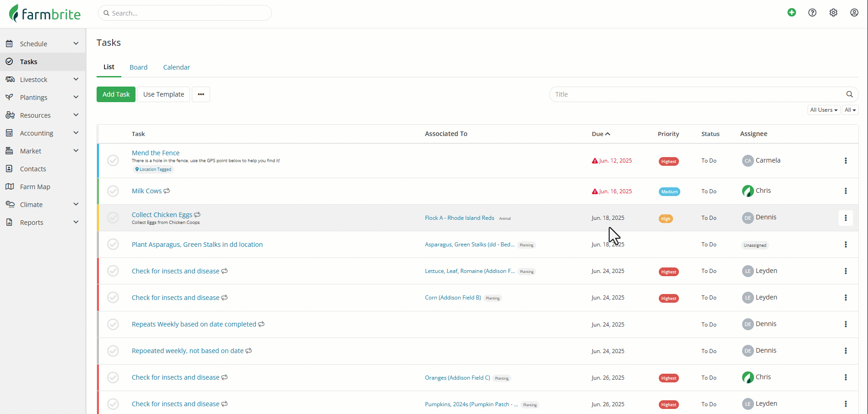Open Flock A - Rhode Island Reds link
Image resolution: width=868 pixels, height=414 pixels.
point(460,218)
